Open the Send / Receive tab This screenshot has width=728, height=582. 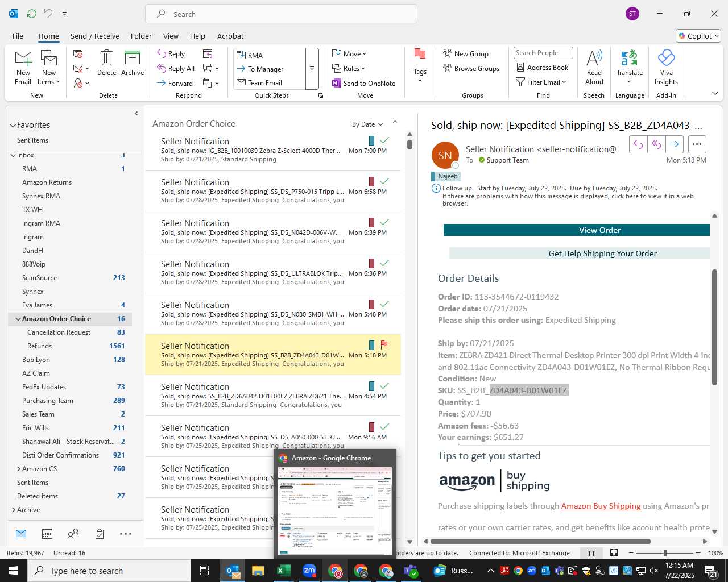pos(95,36)
